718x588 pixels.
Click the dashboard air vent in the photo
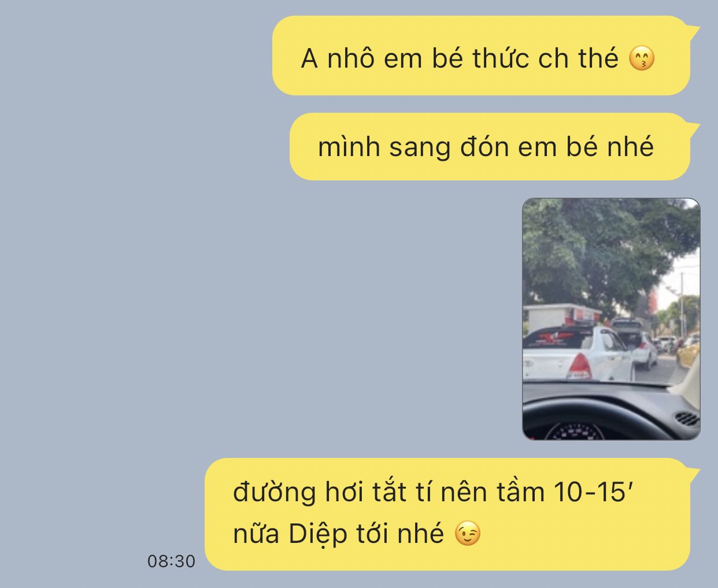686,418
